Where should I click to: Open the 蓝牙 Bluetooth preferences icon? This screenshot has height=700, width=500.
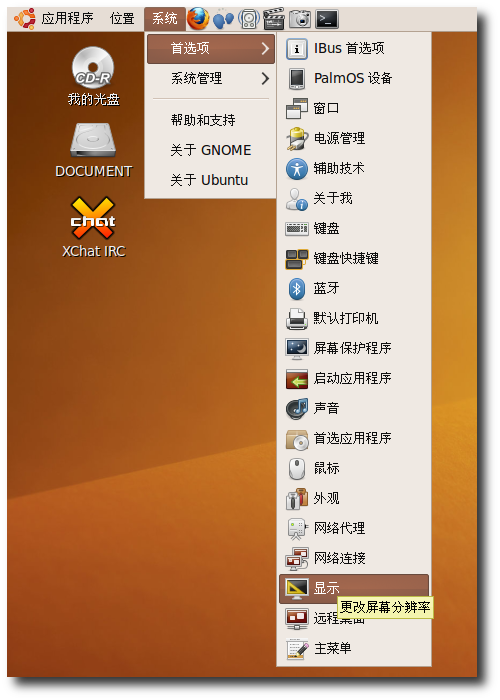296,288
